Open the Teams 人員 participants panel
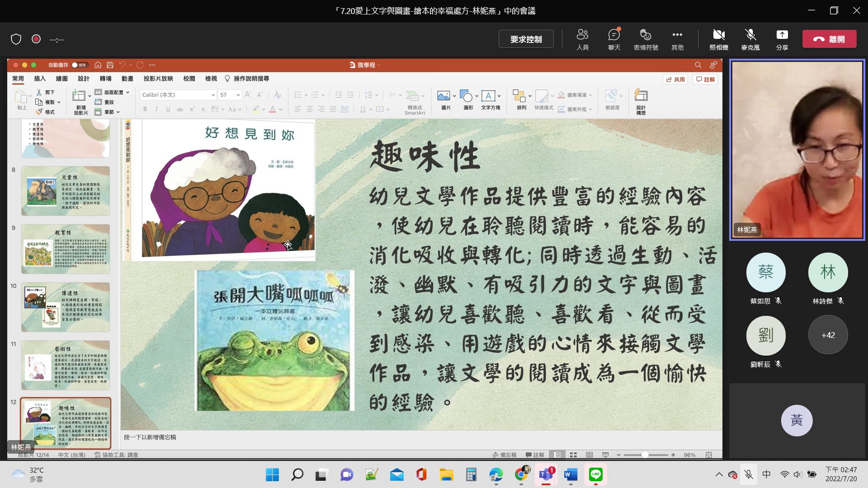This screenshot has width=868, height=488. click(582, 39)
